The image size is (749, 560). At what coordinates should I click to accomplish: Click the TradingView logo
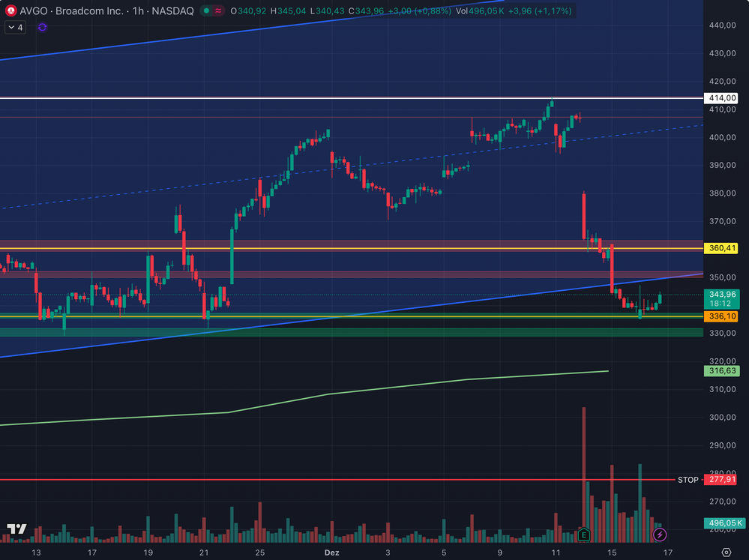click(16, 529)
